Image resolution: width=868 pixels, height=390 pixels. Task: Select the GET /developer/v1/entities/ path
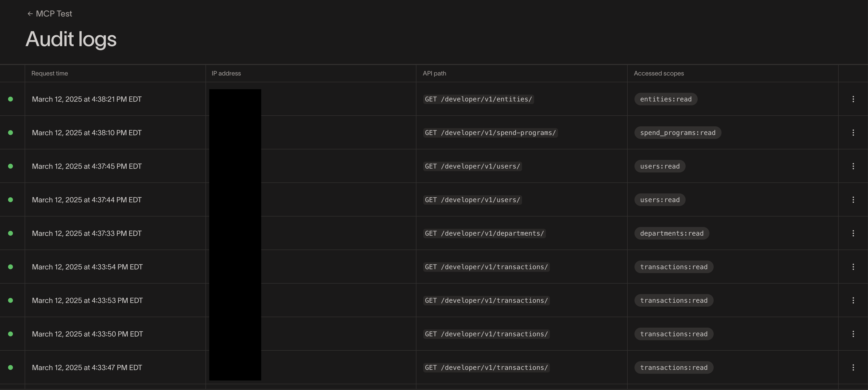(x=478, y=99)
